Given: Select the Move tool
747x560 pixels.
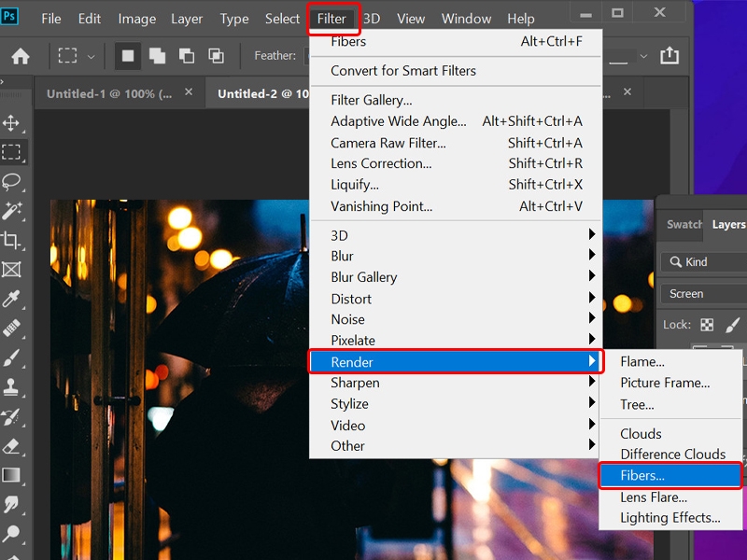Looking at the screenshot, I should (13, 121).
